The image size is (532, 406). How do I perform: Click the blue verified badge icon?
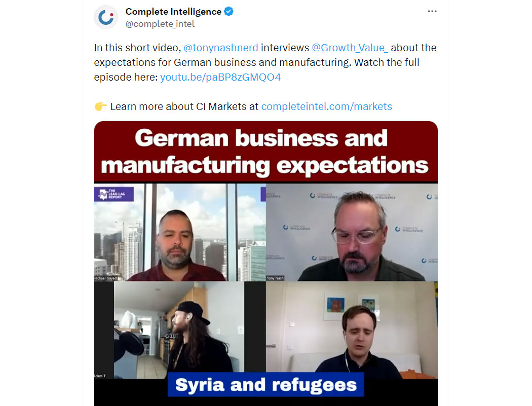[229, 12]
